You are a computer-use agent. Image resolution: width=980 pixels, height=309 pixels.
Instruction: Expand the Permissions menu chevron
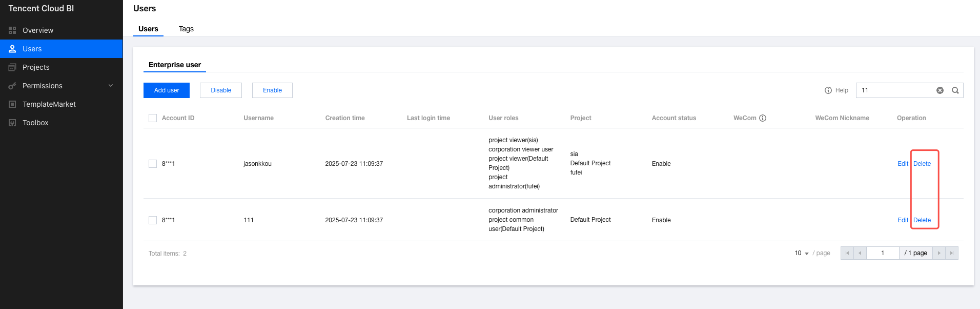[111, 86]
